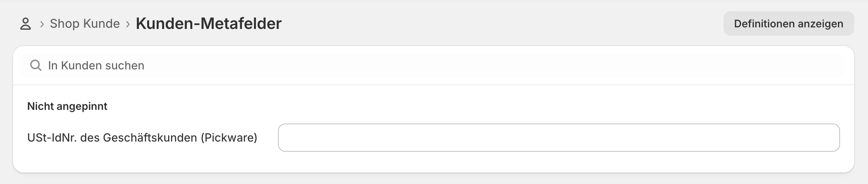
Task: Focus the In Kunden suchen search field
Action: (435, 65)
